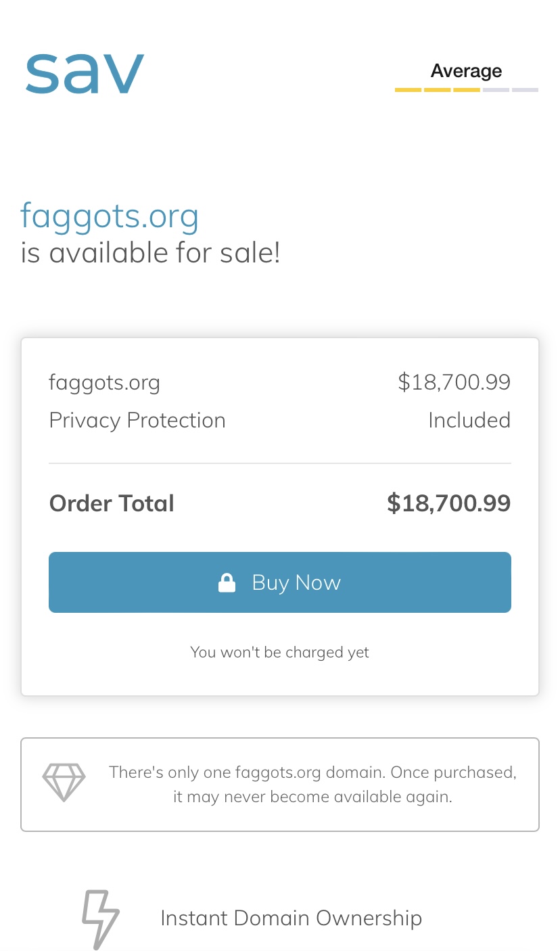Image resolution: width=560 pixels, height=951 pixels.
Task: Click the "You won't be charged yet" note
Action: tap(279, 652)
